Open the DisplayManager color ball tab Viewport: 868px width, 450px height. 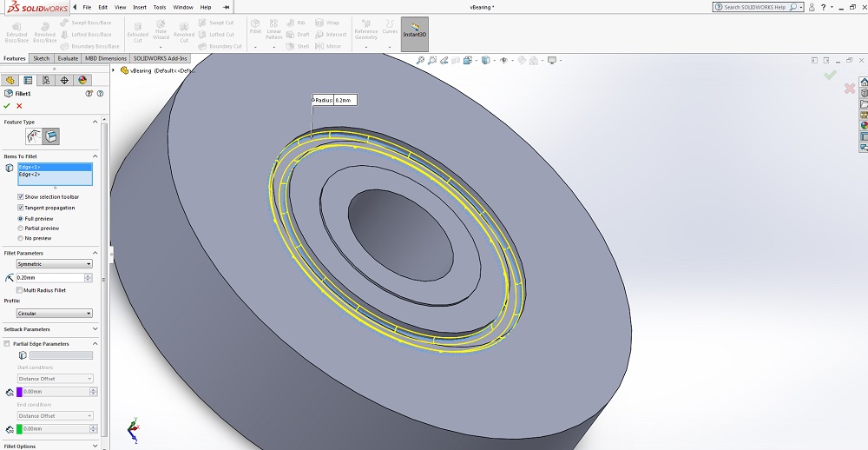pyautogui.click(x=82, y=80)
